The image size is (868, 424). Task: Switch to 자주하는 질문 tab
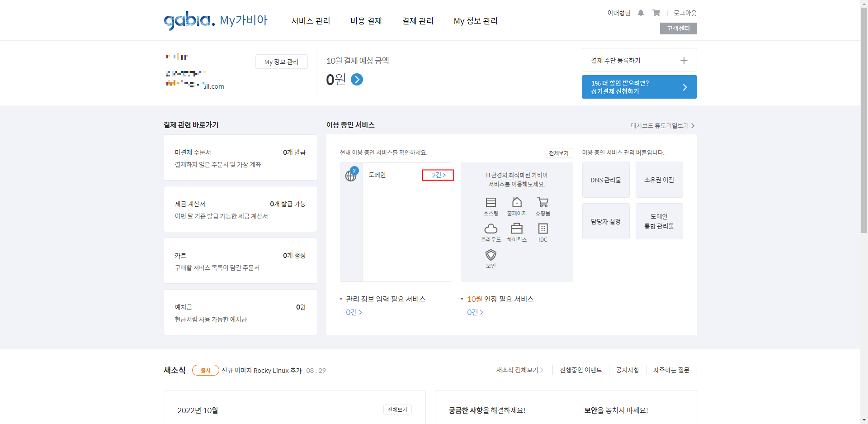click(x=671, y=370)
